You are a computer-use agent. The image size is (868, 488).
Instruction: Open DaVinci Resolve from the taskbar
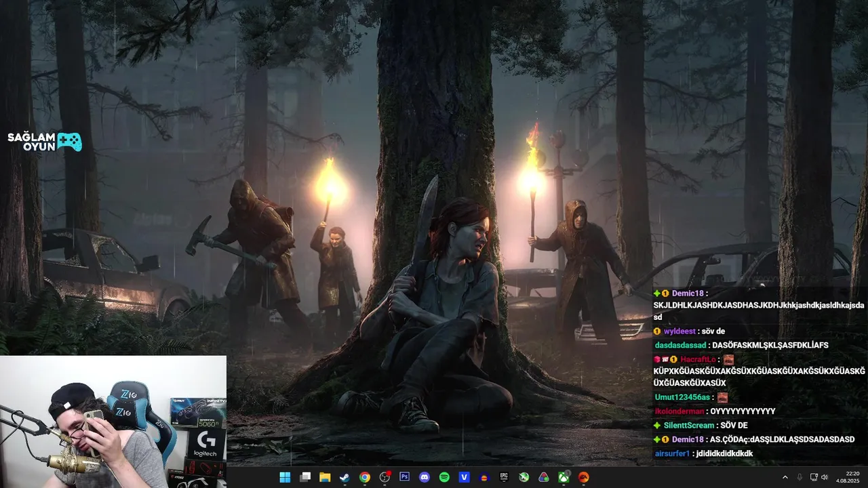point(544,477)
